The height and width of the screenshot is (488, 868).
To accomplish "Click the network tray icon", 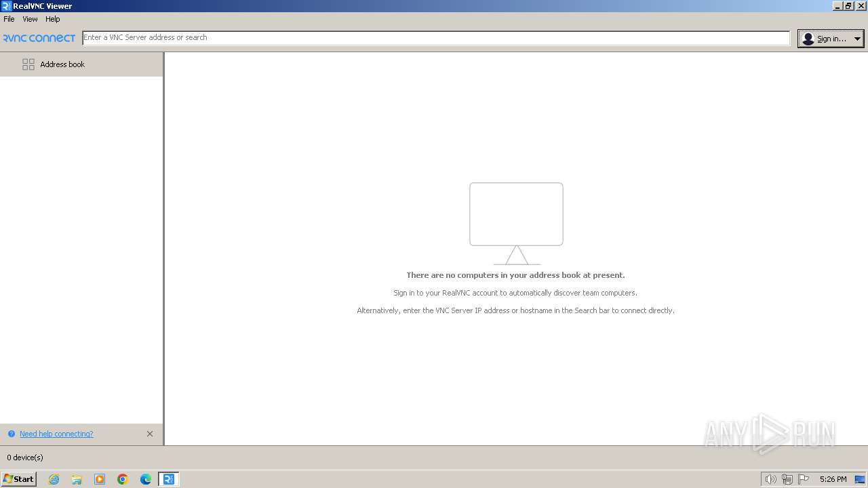I will click(x=787, y=479).
